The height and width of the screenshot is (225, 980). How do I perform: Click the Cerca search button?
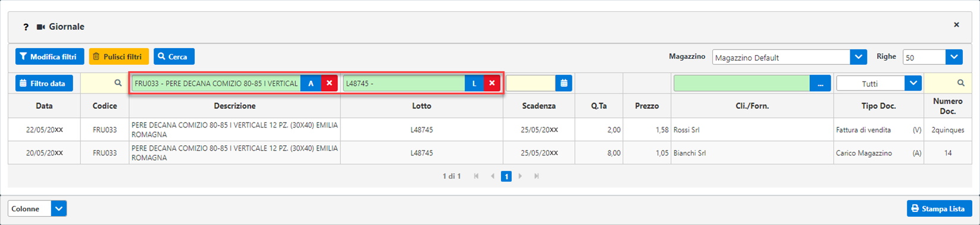[x=174, y=57]
